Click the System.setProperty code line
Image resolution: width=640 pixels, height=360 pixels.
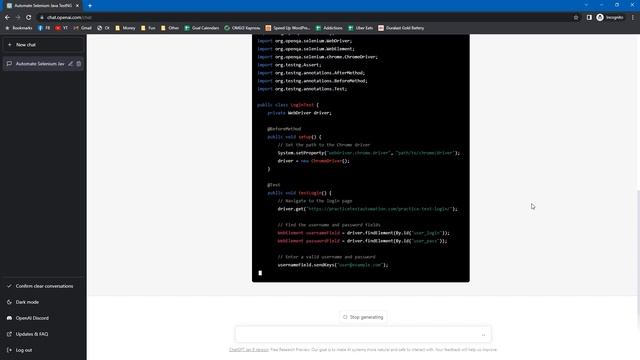coord(369,153)
